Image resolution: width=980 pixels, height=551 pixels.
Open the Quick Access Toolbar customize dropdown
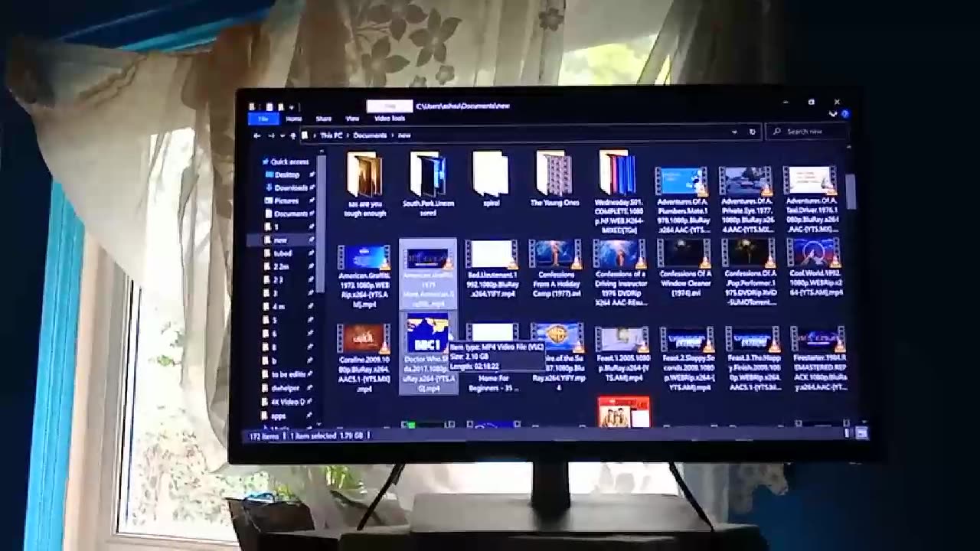click(292, 106)
